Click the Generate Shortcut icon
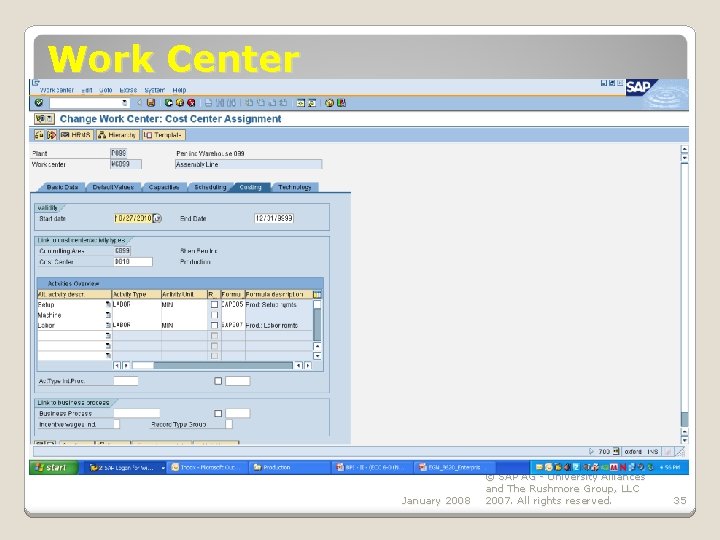Viewport: 720px width, 540px height. pyautogui.click(x=312, y=103)
